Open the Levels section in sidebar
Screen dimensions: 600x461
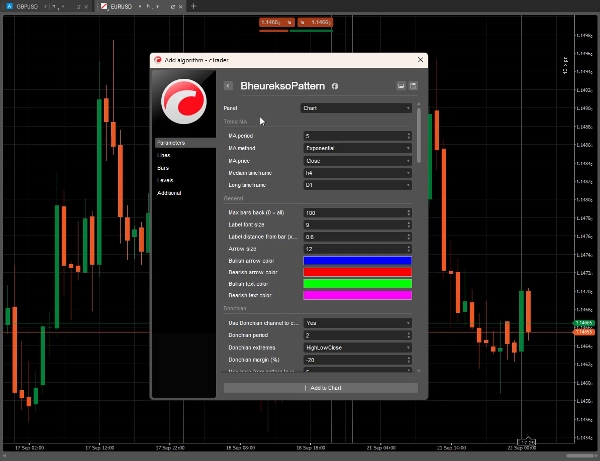pos(165,180)
